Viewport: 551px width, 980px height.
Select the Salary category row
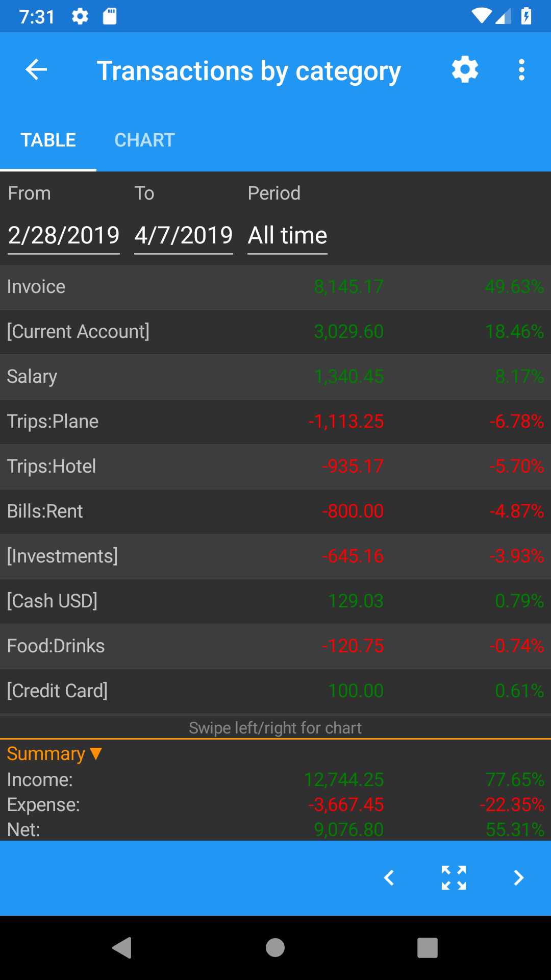[x=275, y=377]
